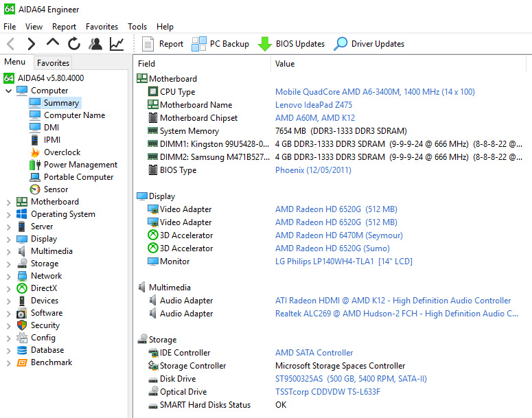The width and height of the screenshot is (532, 418).
Task: Switch to the Menu tab
Action: 14,62
